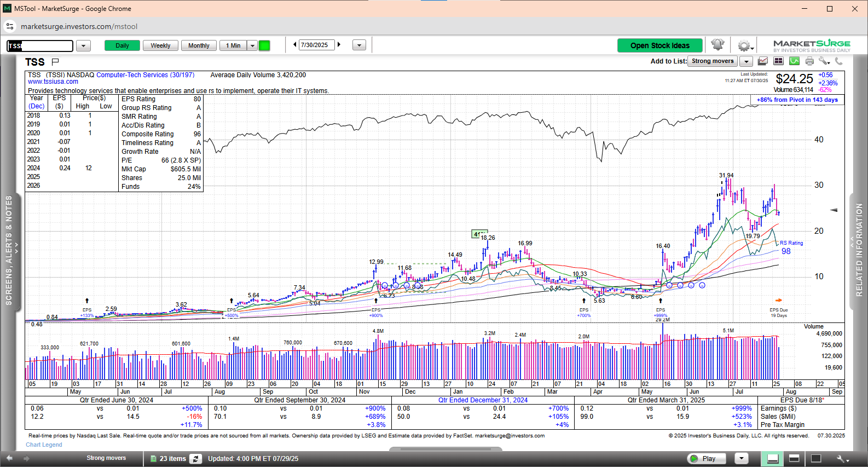Open the date options dropdown
This screenshot has height=467, width=868.
tap(359, 45)
